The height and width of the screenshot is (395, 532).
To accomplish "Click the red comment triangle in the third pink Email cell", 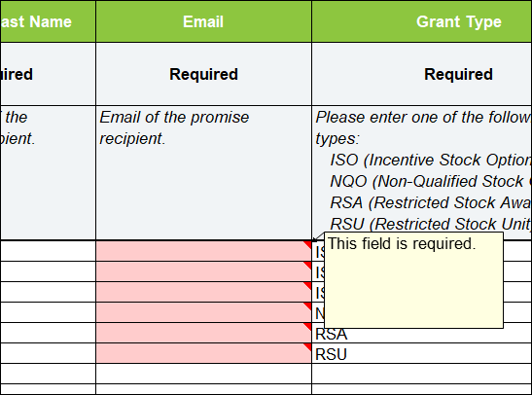I will pyautogui.click(x=308, y=285).
